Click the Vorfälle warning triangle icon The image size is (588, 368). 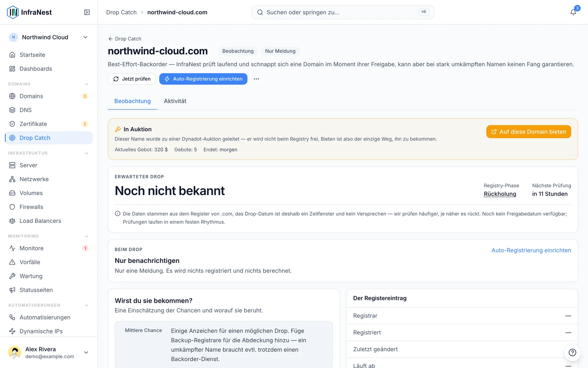pyautogui.click(x=12, y=262)
